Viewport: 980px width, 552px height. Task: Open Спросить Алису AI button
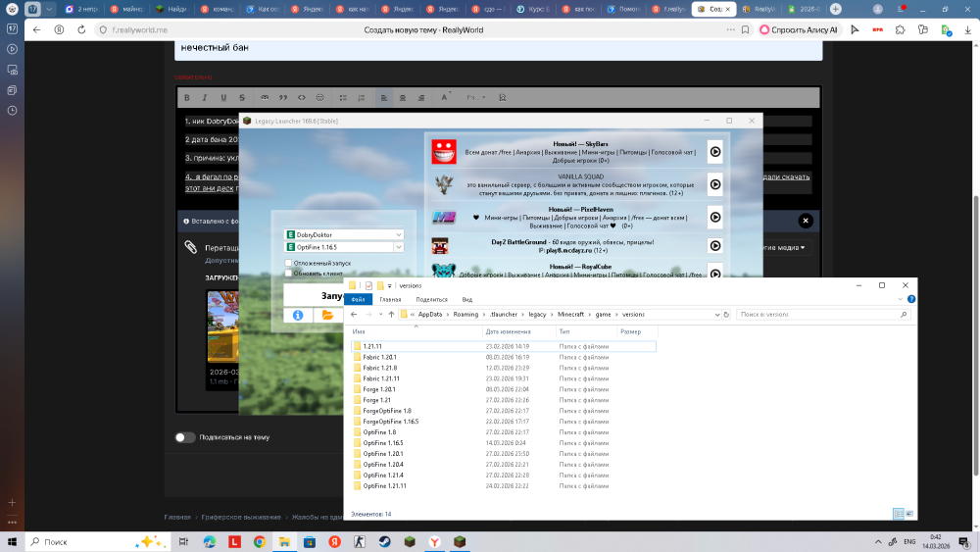[x=798, y=29]
